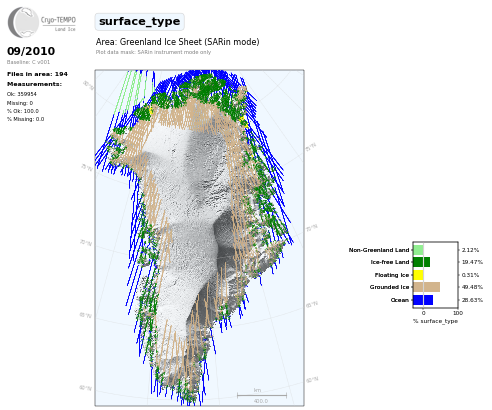This screenshot has height=410, width=492.
Task: Click the blue Ocean bar
Action: pyautogui.click(x=423, y=300)
